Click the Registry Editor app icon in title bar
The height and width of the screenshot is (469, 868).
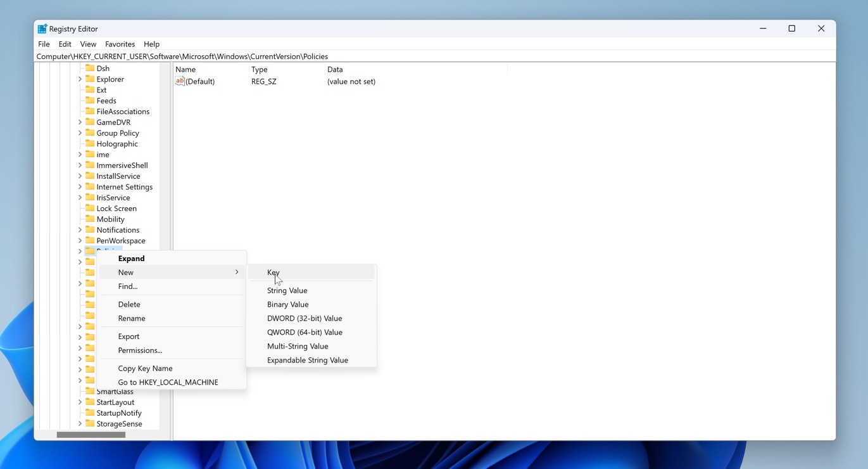point(42,29)
